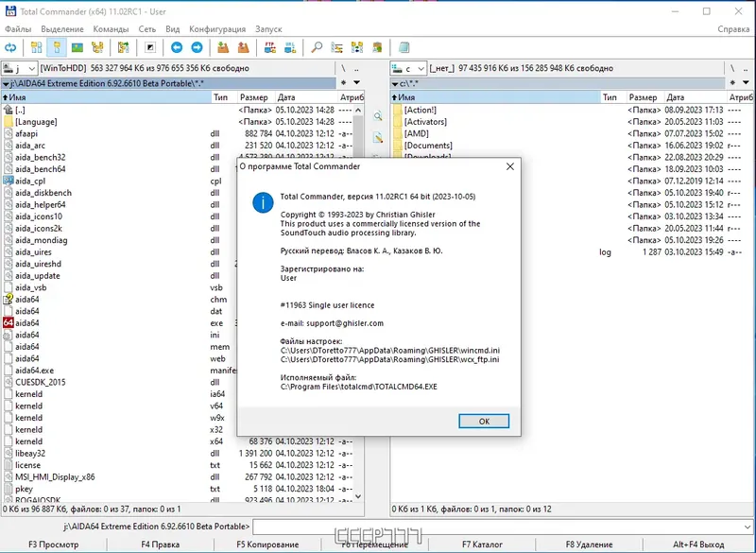This screenshot has height=553, width=756.
Task: Expand right panel directory history arrow
Action: 746,83
